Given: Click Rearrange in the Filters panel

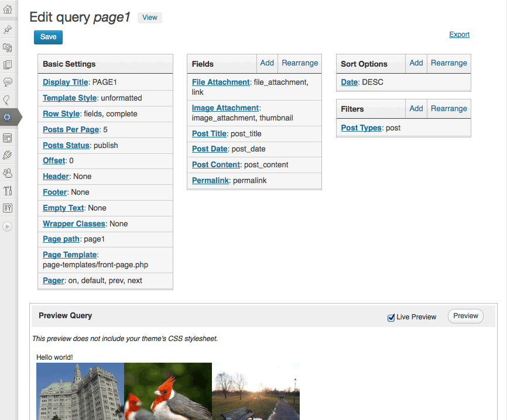Looking at the screenshot, I should (449, 109).
